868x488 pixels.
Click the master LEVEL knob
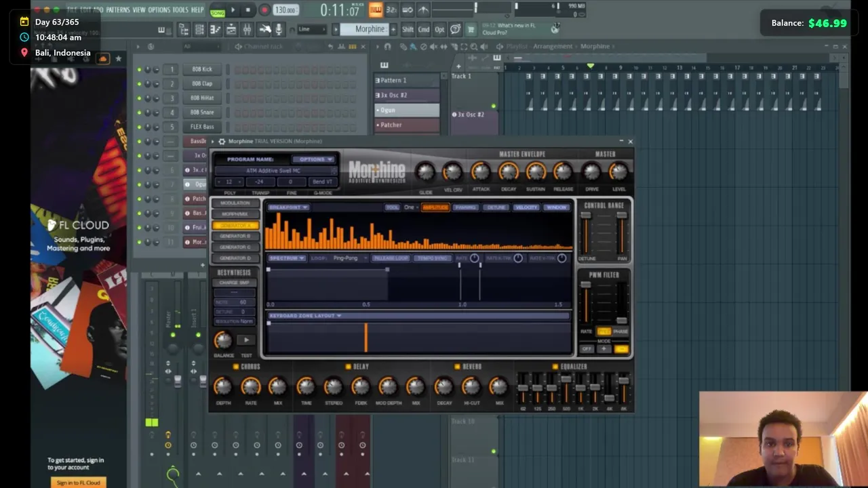(x=618, y=172)
